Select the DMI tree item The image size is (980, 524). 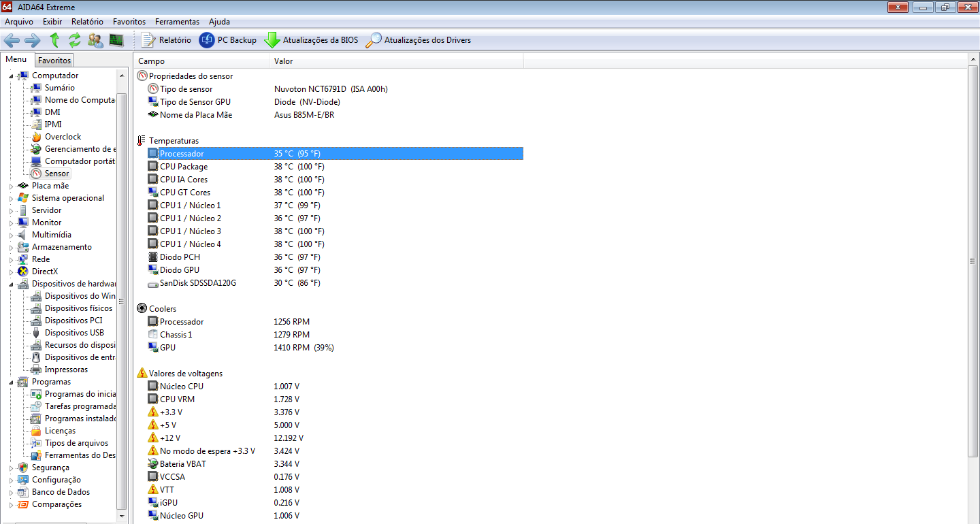point(52,112)
